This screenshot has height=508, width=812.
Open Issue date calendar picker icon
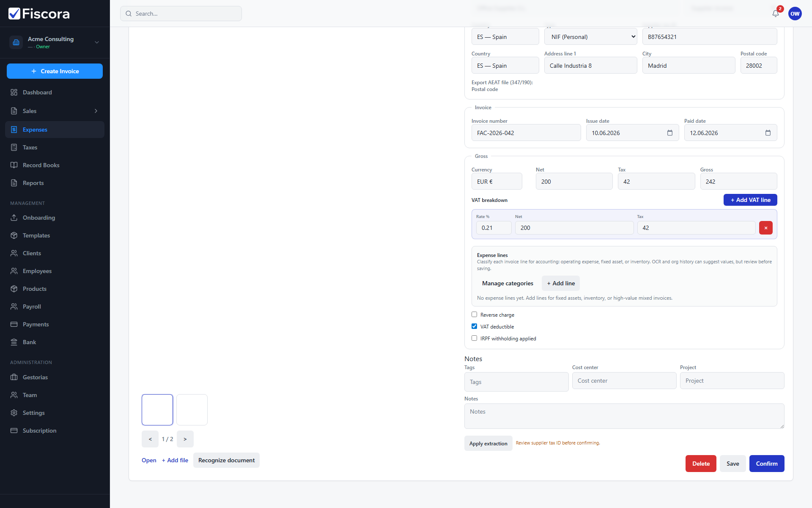(670, 133)
